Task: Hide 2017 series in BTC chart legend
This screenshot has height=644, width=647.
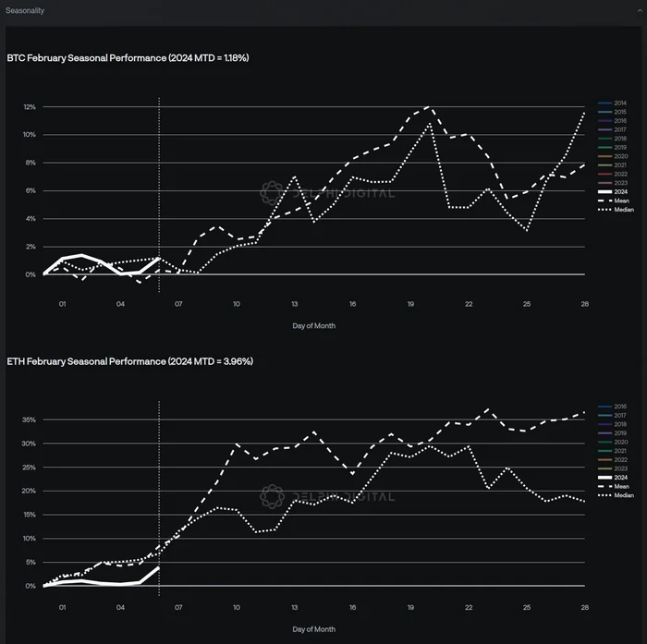Action: tap(612, 129)
